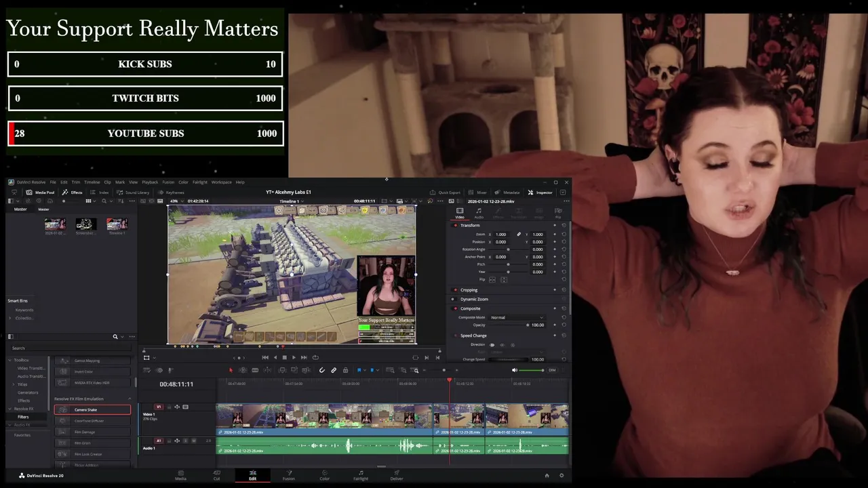Open the Metadata panel
This screenshot has width=868, height=488.
tap(507, 192)
